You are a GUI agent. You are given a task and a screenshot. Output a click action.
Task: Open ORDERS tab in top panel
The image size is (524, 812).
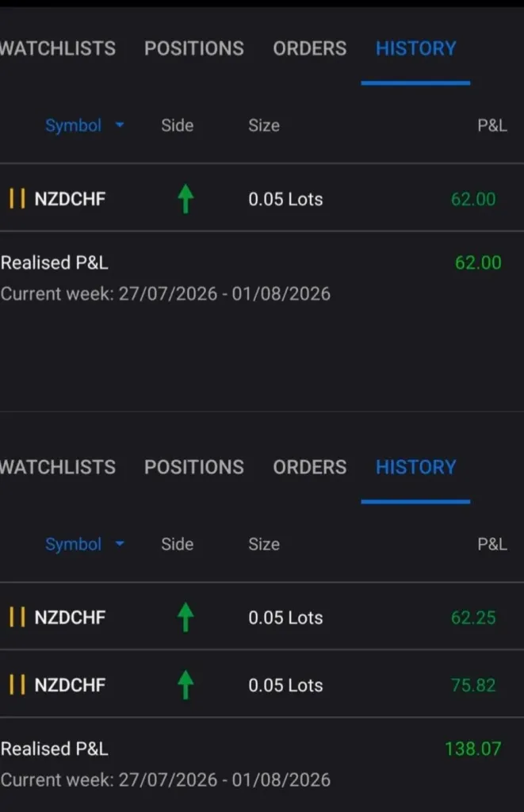click(310, 48)
